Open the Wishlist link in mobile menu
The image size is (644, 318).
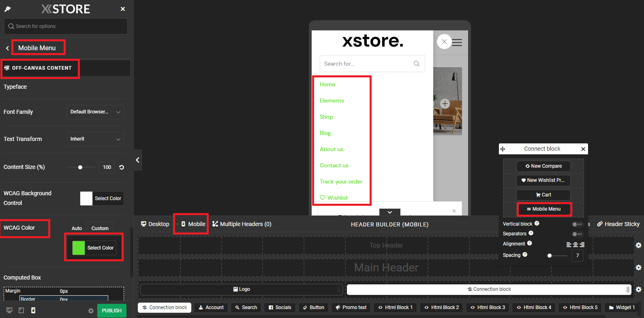(334, 198)
